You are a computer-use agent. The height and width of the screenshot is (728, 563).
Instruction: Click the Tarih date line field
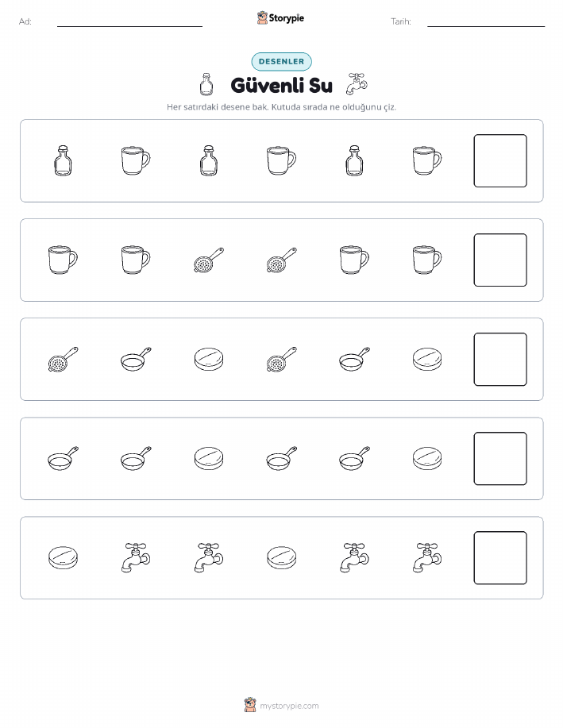point(486,21)
